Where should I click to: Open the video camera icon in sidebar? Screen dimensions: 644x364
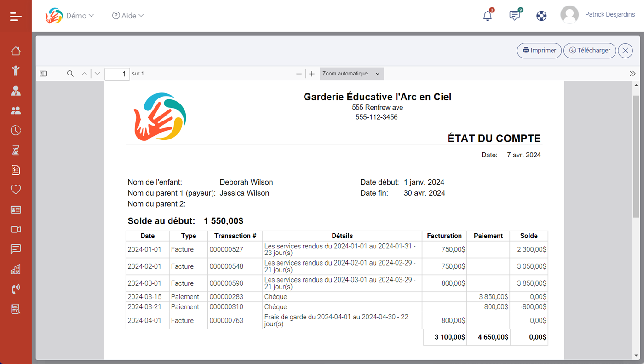[x=16, y=229]
